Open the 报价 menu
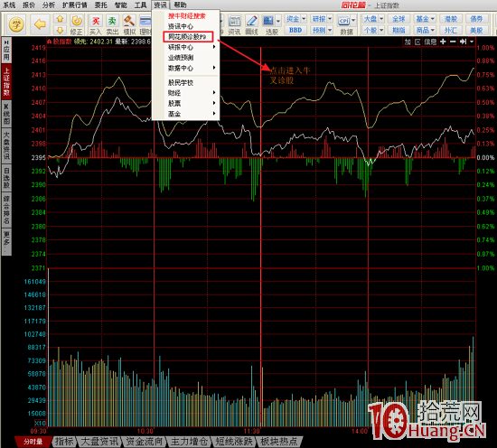 point(29,5)
